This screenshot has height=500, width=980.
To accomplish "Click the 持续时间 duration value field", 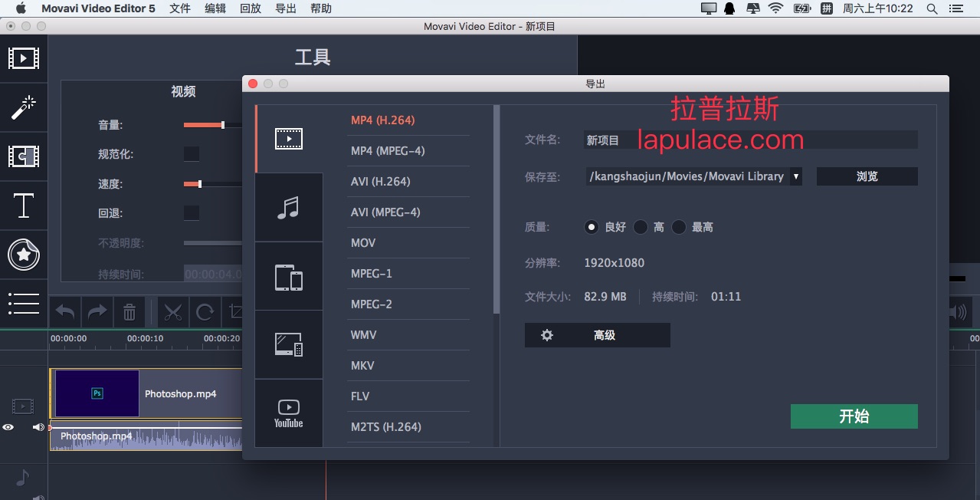I will click(x=213, y=274).
